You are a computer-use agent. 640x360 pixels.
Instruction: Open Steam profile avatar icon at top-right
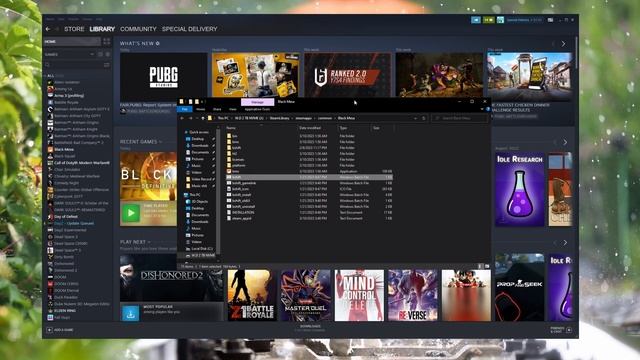tap(500, 20)
